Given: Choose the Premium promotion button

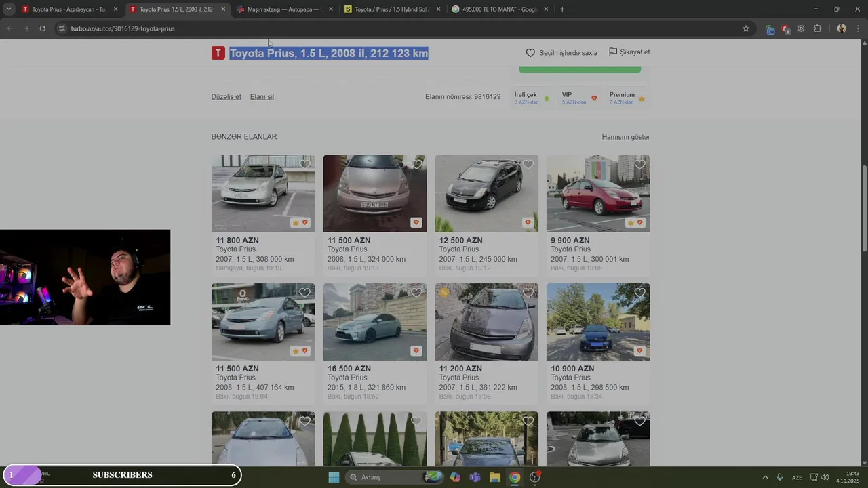Looking at the screenshot, I should tap(627, 98).
